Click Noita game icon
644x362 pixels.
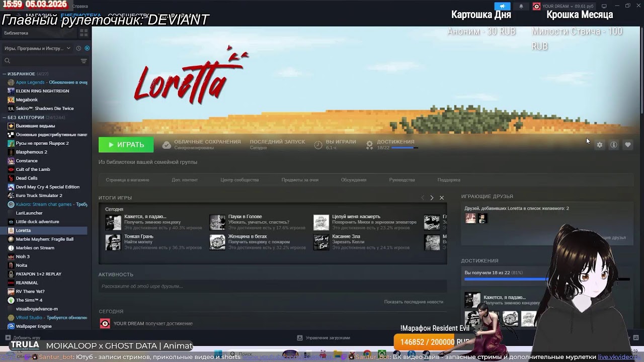11,265
